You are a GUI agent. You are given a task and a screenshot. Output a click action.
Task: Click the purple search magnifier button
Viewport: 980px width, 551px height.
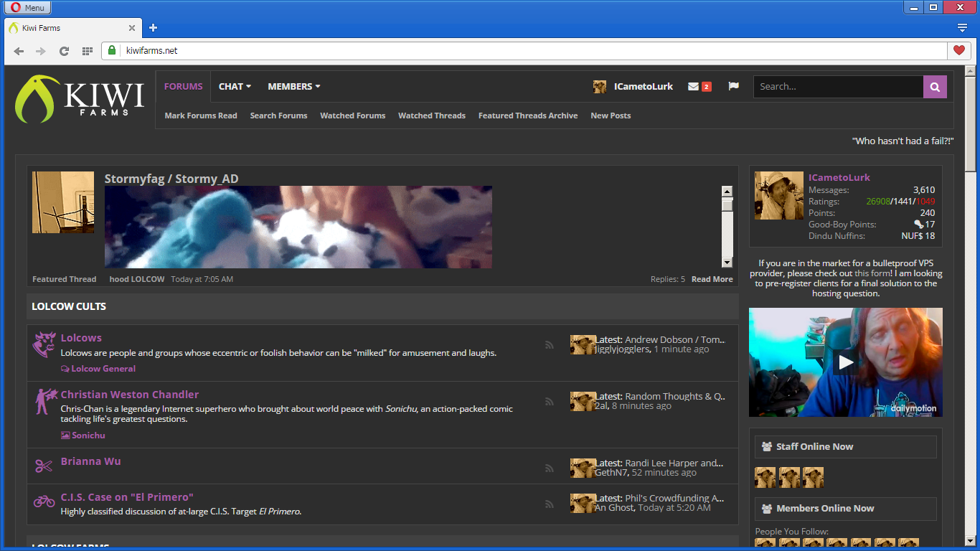point(935,87)
